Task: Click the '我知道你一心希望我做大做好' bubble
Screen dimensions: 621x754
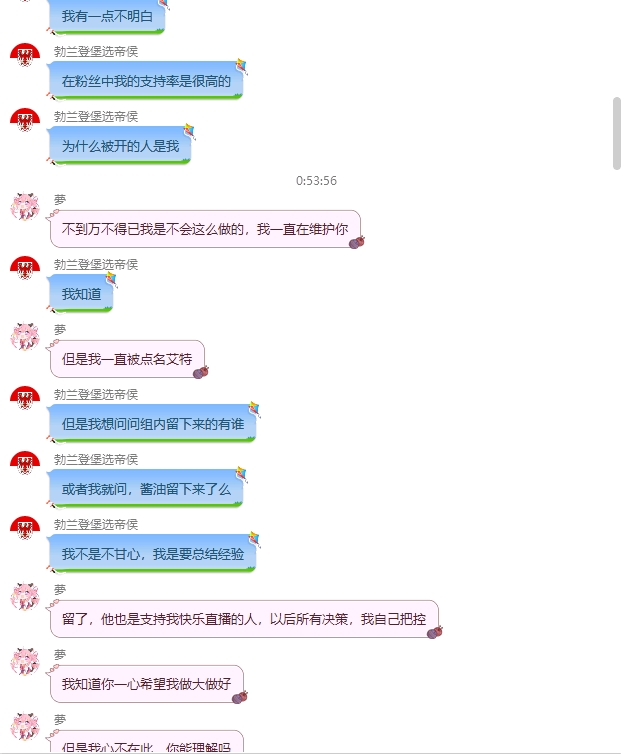Action: tap(147, 684)
